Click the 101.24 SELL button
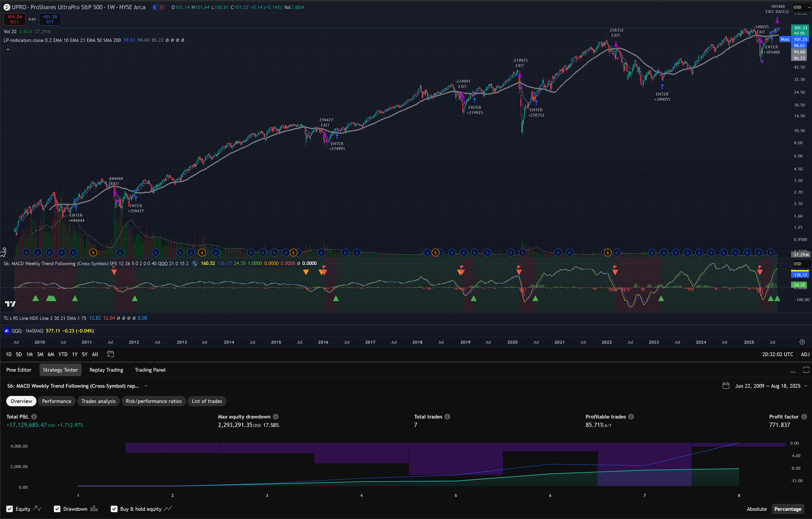Viewport: 812px width, 519px height. (x=14, y=19)
